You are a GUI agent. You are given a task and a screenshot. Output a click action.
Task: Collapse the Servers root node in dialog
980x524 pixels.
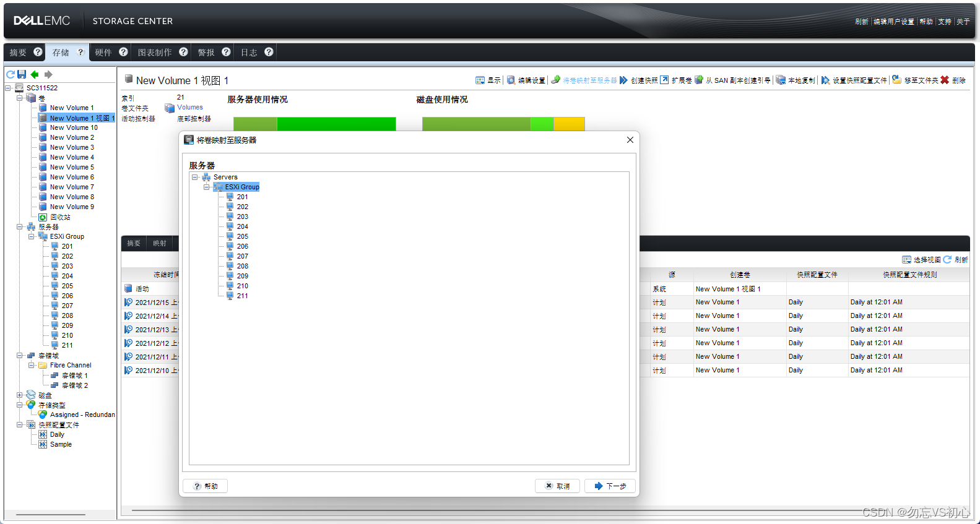(195, 177)
